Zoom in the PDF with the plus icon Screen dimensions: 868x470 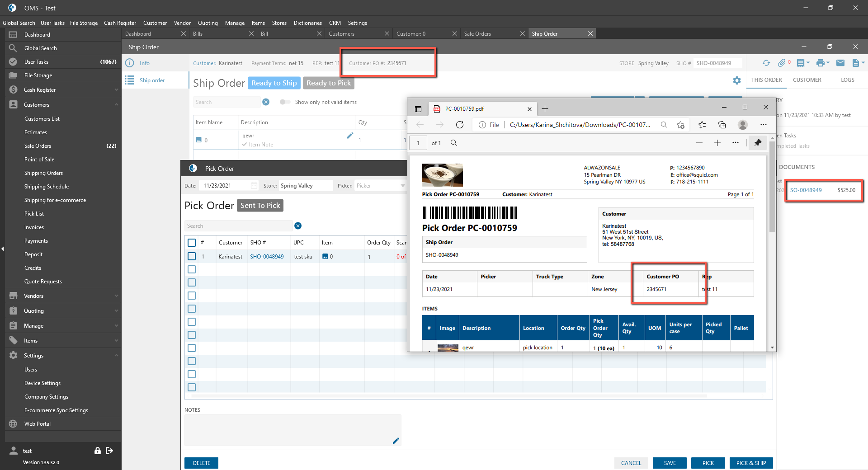(x=717, y=143)
